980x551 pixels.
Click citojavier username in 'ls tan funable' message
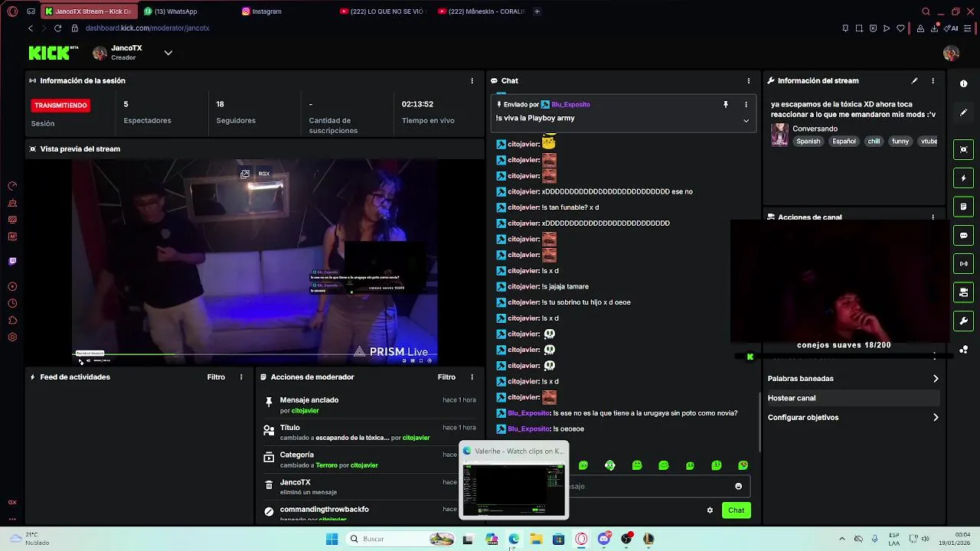pos(523,207)
